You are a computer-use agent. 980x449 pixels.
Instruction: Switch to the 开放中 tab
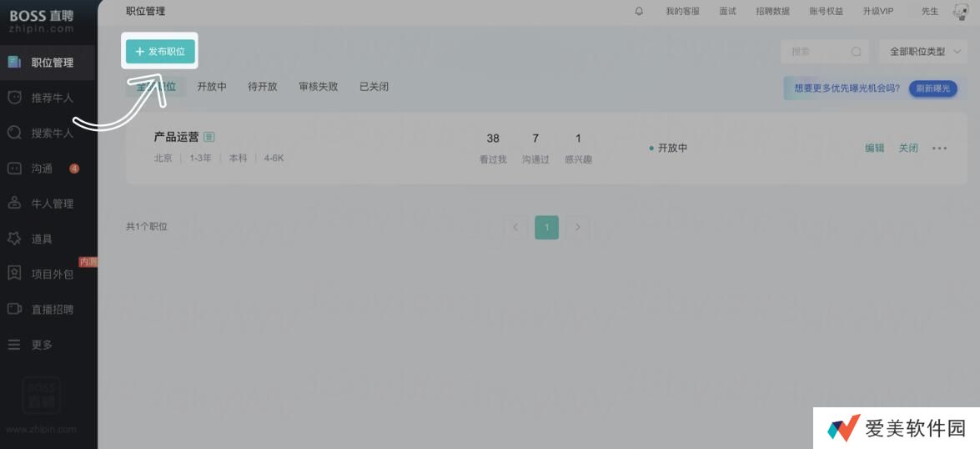(212, 87)
